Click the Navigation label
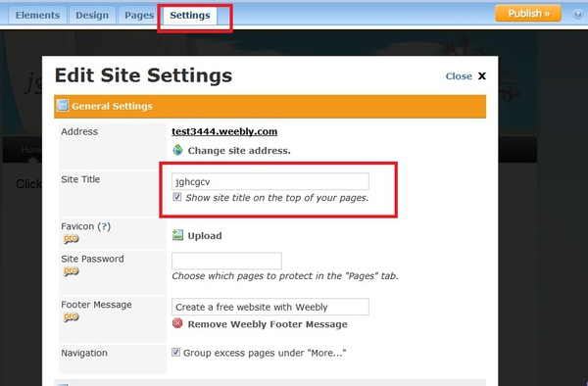Image resolution: width=588 pixels, height=386 pixels. point(84,353)
